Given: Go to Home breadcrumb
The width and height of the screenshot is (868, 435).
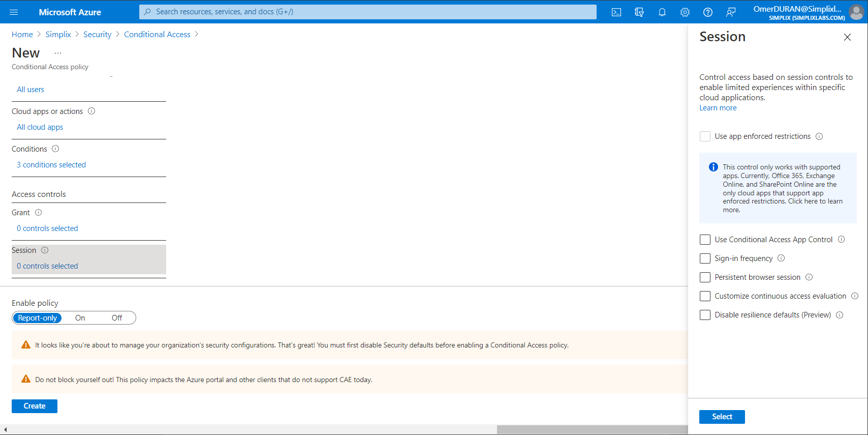Looking at the screenshot, I should click(22, 34).
